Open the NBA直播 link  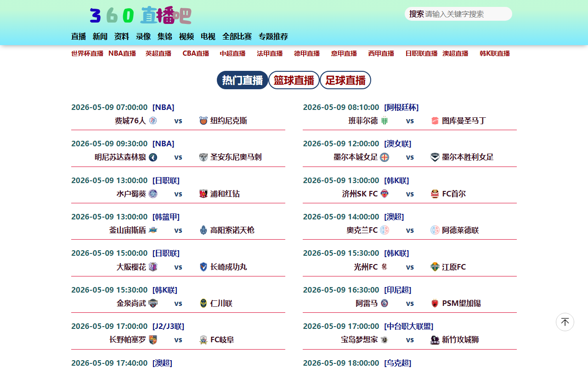point(122,53)
